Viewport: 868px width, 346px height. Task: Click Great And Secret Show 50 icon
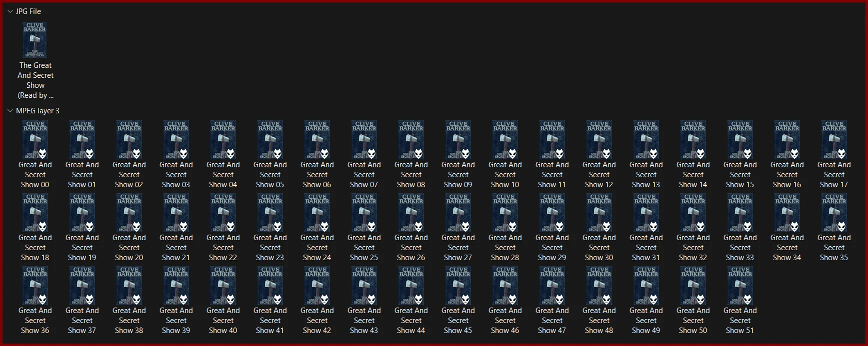click(x=693, y=286)
